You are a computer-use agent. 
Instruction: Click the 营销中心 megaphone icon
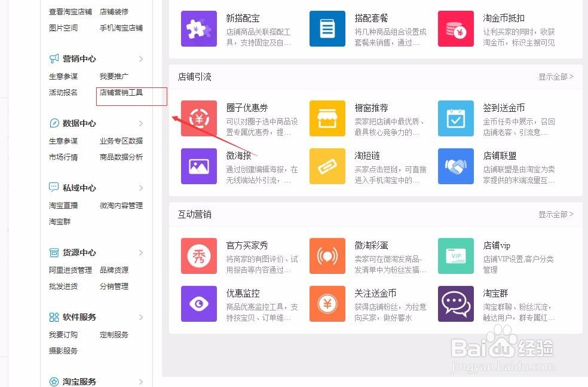tap(54, 59)
